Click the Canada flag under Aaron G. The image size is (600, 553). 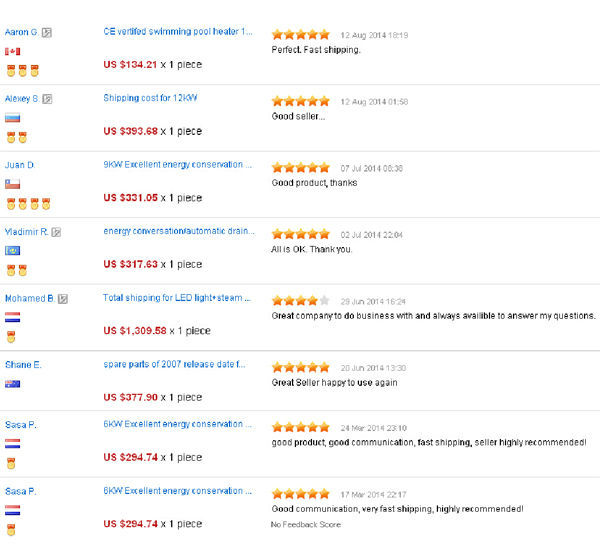[x=13, y=51]
